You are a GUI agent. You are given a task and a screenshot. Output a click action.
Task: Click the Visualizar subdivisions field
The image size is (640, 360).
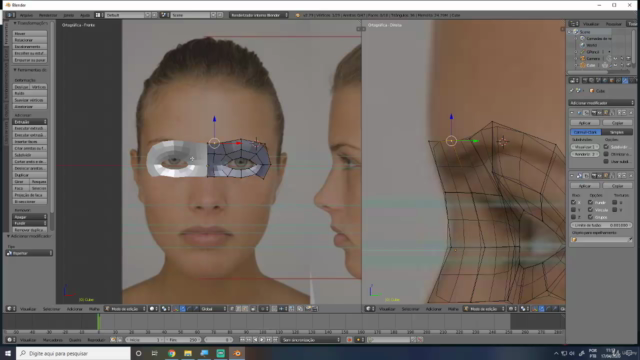click(585, 147)
